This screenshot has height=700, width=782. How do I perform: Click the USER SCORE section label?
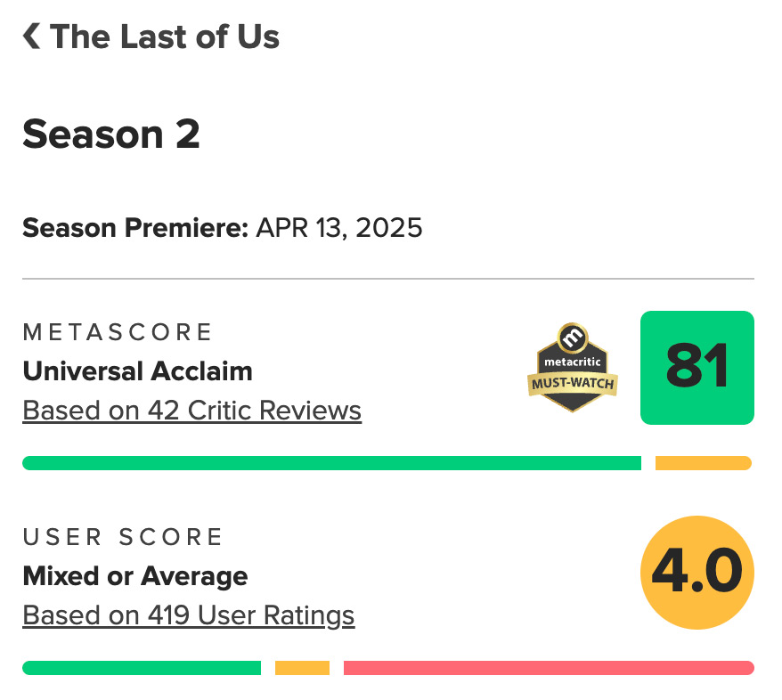click(x=123, y=537)
